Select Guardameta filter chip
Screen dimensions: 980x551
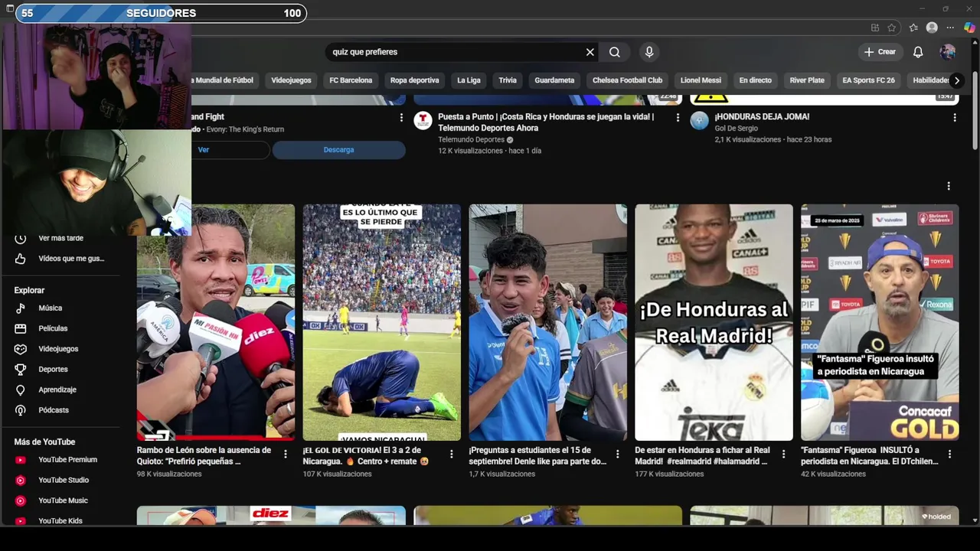(x=554, y=80)
